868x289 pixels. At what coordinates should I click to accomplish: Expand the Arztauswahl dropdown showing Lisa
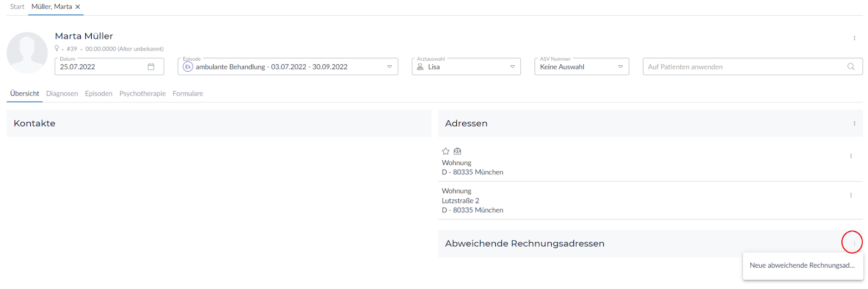point(512,67)
